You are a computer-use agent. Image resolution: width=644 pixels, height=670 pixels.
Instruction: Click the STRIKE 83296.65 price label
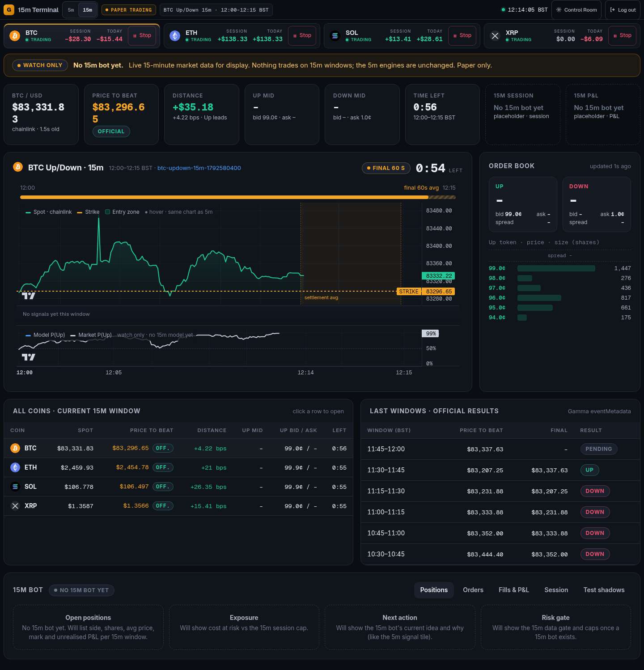426,292
